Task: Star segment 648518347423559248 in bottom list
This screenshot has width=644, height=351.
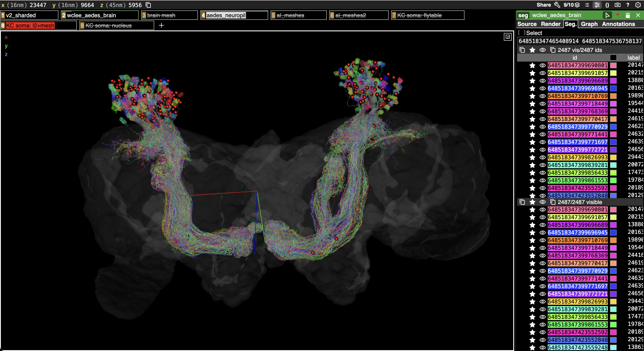Action: click(532, 348)
